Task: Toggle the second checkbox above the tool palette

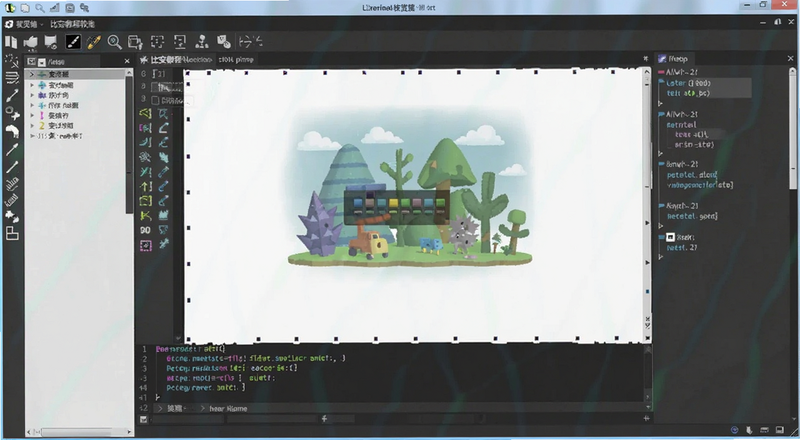Action: (x=156, y=101)
